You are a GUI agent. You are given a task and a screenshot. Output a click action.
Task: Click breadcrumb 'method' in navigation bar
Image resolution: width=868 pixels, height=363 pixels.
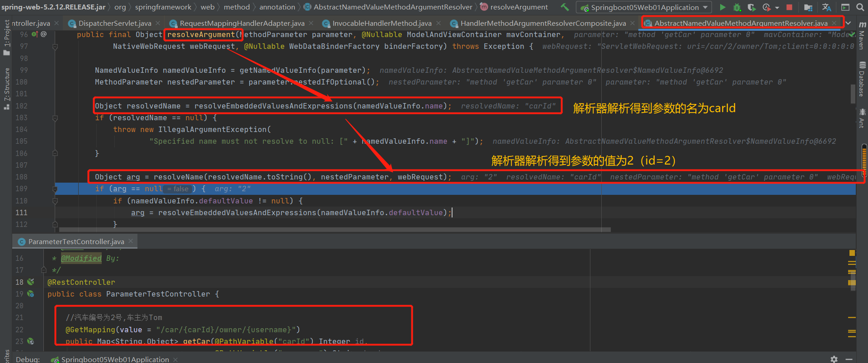click(x=237, y=7)
